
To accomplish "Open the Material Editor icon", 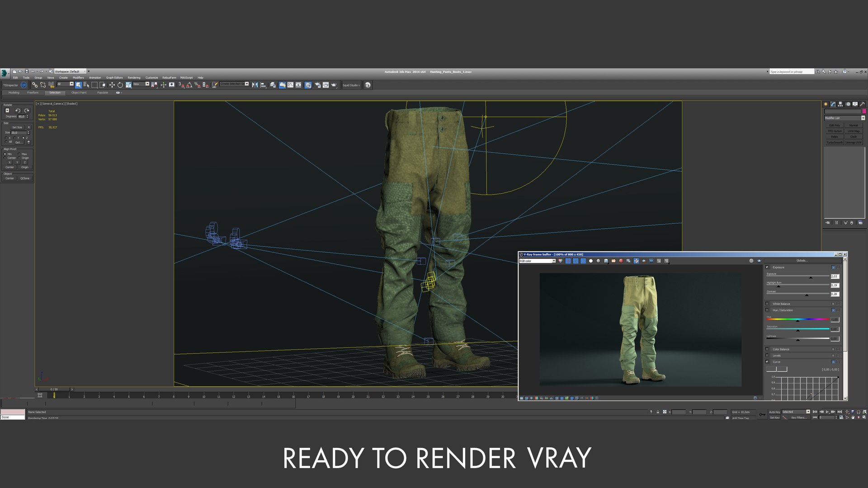I will (308, 85).
